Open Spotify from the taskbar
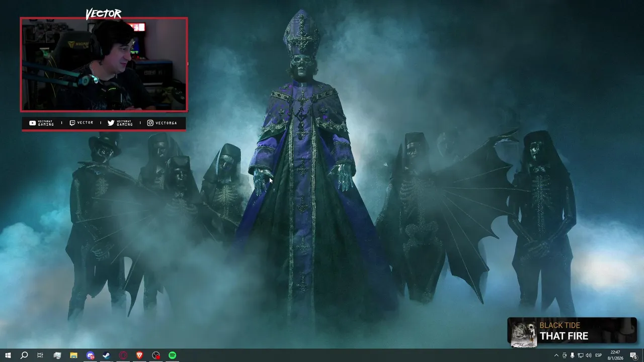The height and width of the screenshot is (362, 644). point(173,355)
